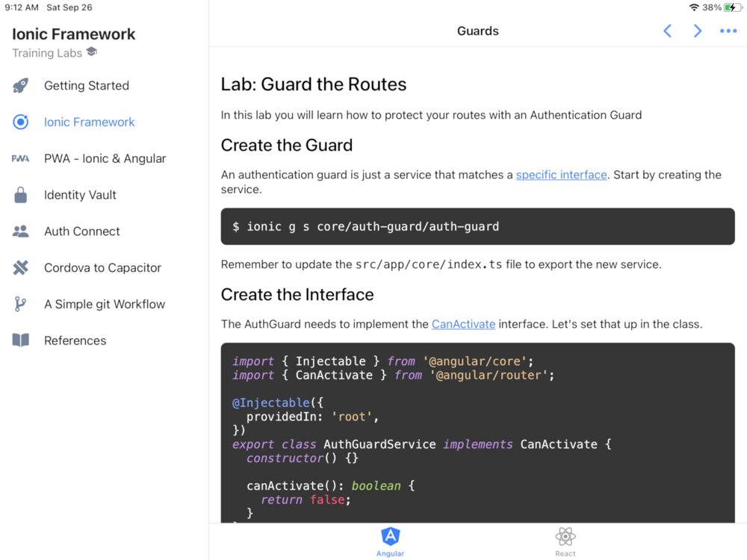Go to next page with forward chevron
747x560 pixels.
coord(698,31)
